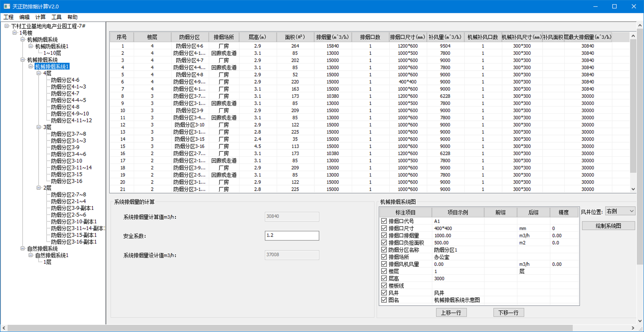Toggle the 排烟场所 checkbox
The height and width of the screenshot is (332, 644).
coord(384,257)
